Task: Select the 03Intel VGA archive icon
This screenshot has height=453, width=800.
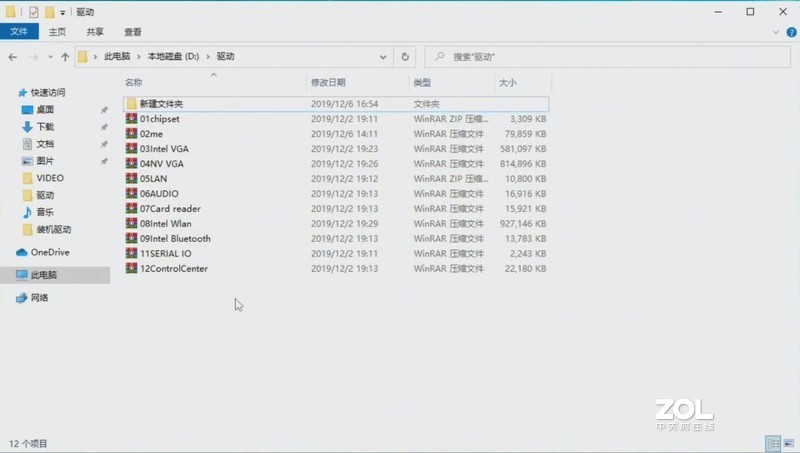Action: [x=132, y=148]
